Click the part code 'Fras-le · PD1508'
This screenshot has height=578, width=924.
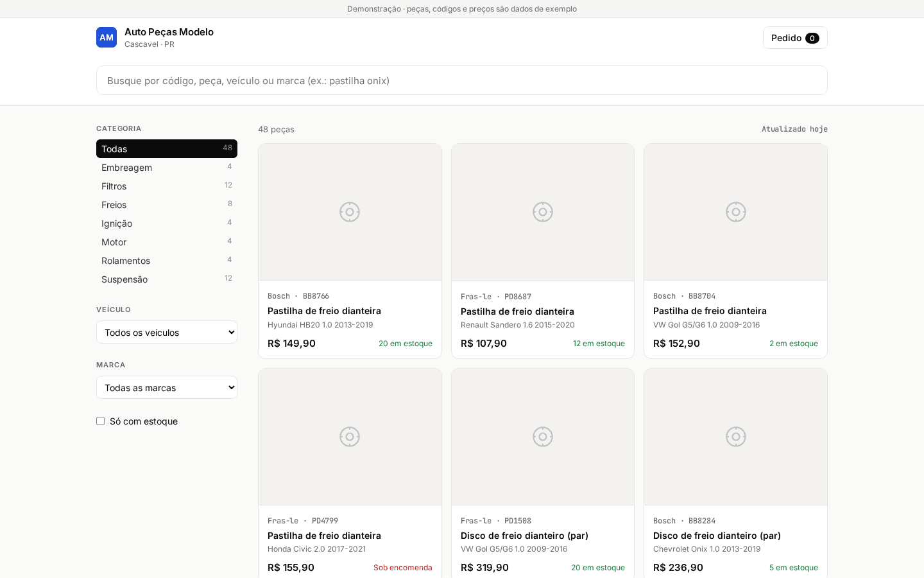496,521
